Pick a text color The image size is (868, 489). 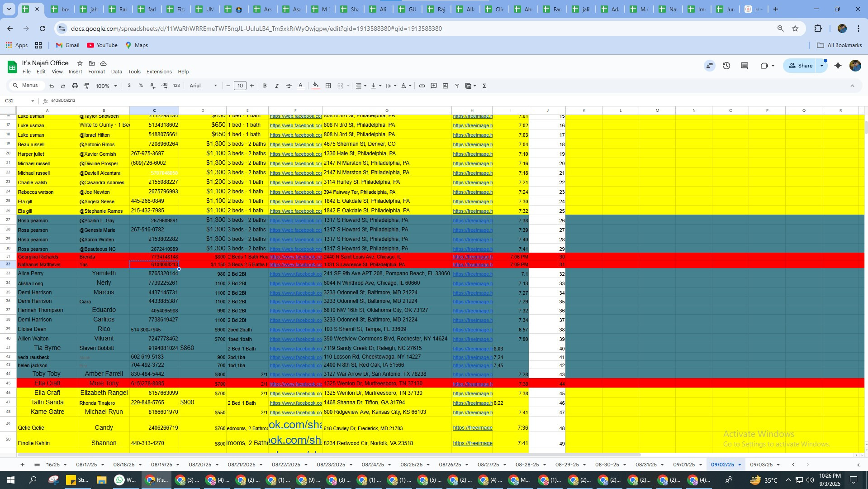coord(301,86)
